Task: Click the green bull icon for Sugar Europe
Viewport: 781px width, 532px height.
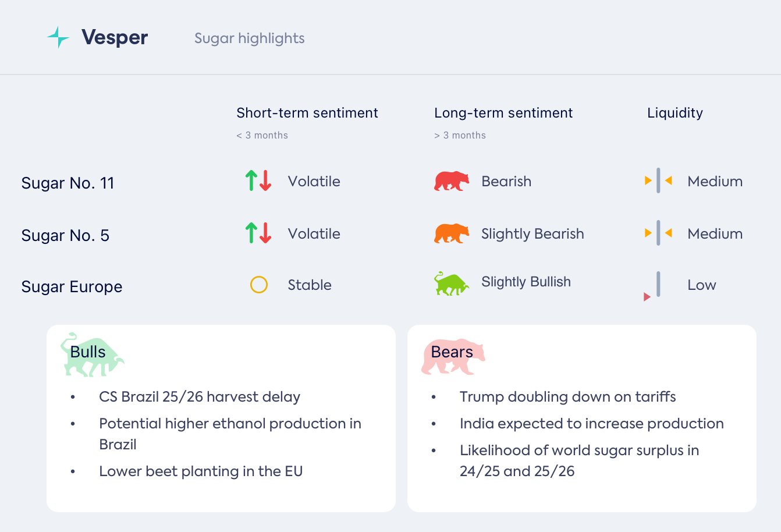Action: pyautogui.click(x=451, y=284)
